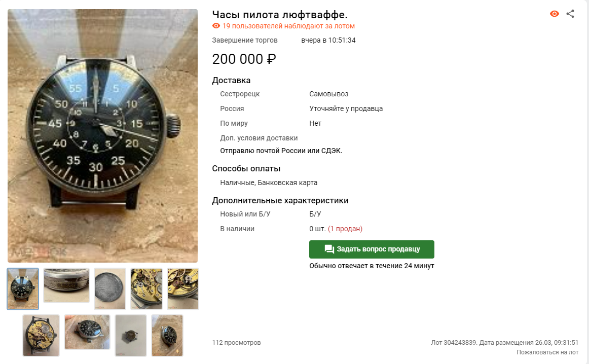Select the full open-movement watch thumbnail
Image resolution: width=589 pixels, height=364 pixels.
click(41, 336)
